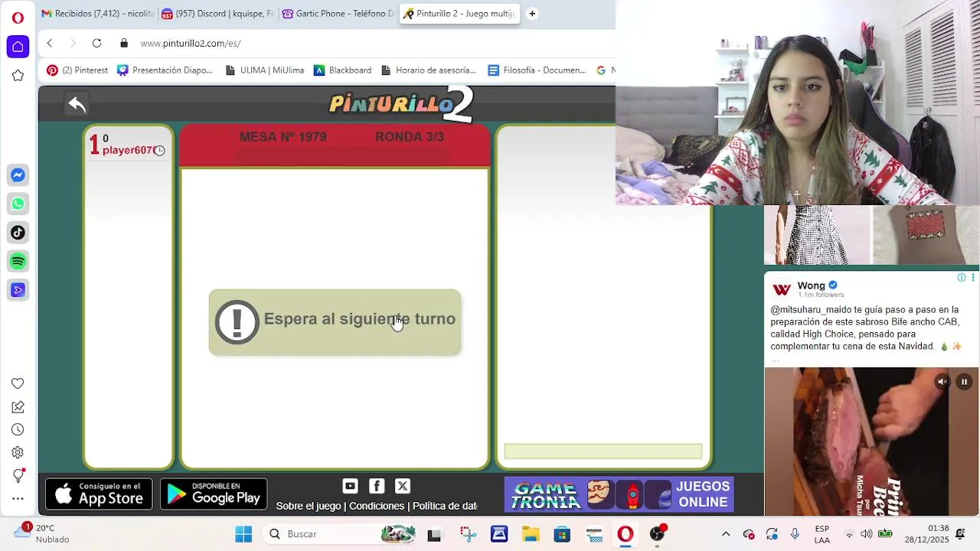
Task: Show hidden system tray icons
Action: coord(726,534)
